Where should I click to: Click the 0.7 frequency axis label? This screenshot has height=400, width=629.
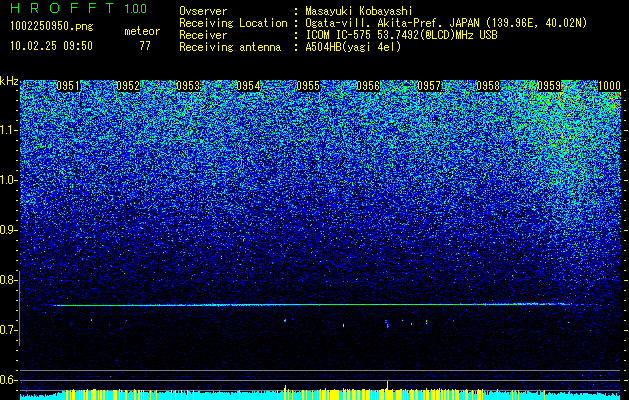click(8, 330)
